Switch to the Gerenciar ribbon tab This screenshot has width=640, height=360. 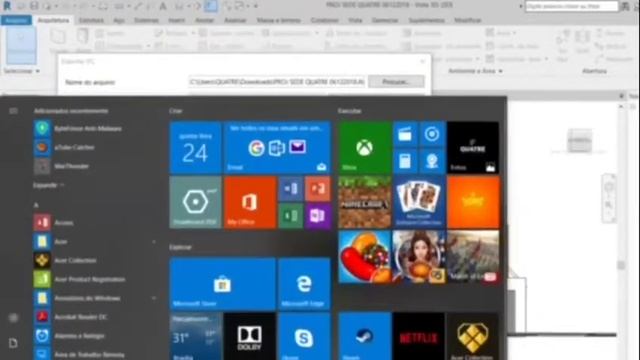385,20
